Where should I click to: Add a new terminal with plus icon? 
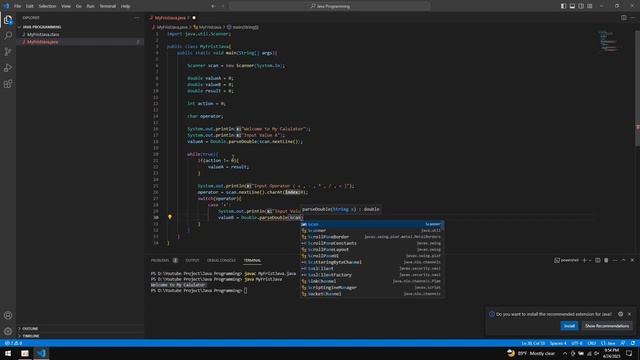pyautogui.click(x=584, y=260)
